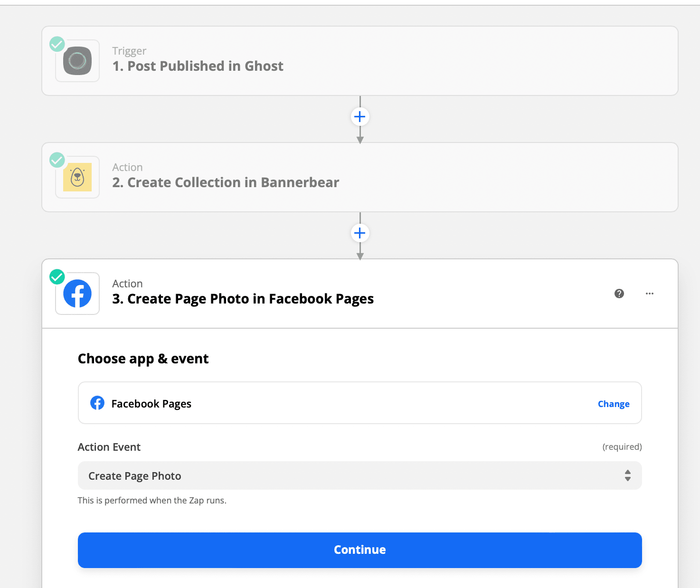Click the (required) label

pyautogui.click(x=622, y=447)
